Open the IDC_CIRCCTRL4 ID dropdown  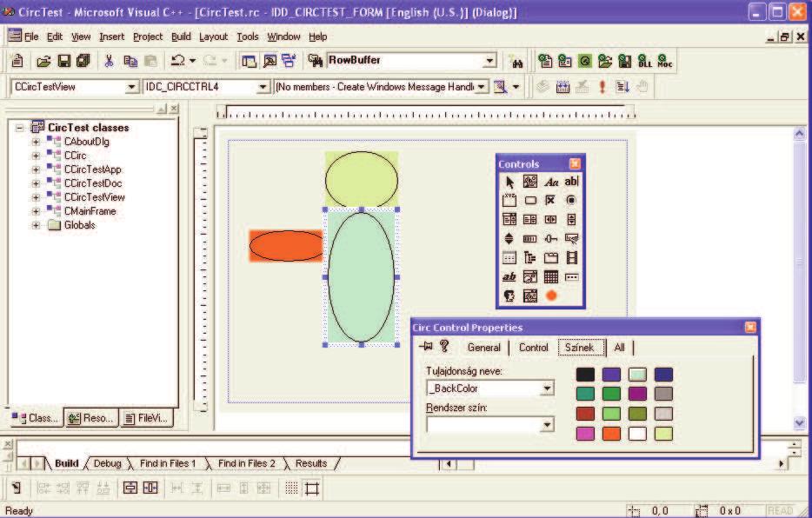[263, 87]
